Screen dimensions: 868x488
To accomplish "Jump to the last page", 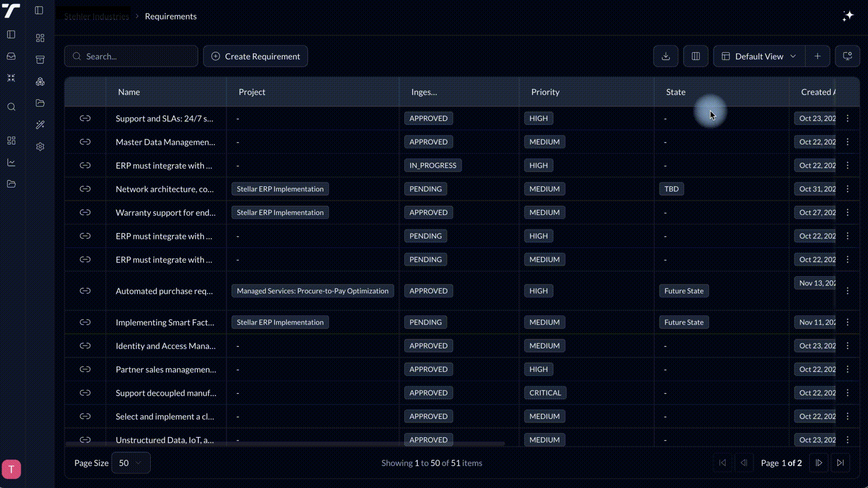I will [x=840, y=463].
